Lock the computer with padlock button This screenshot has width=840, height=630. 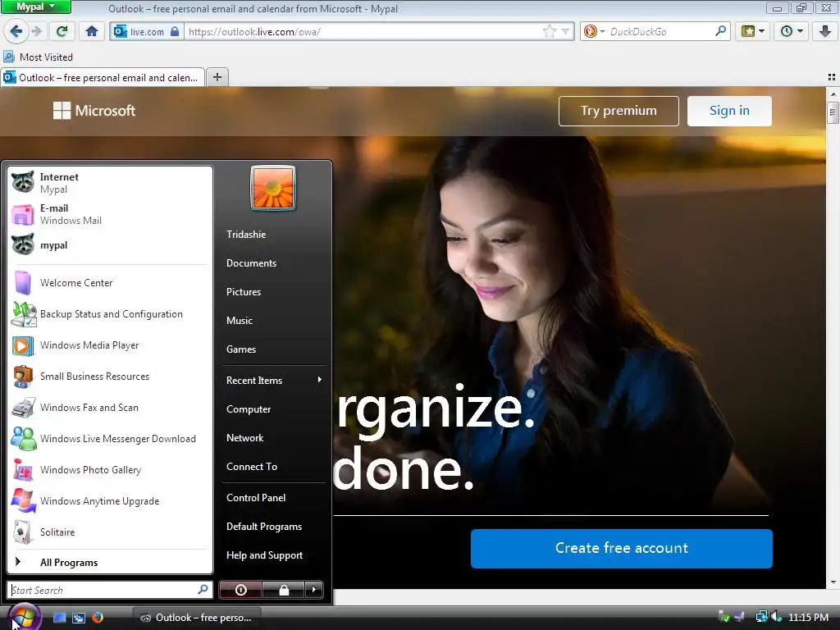click(283, 590)
